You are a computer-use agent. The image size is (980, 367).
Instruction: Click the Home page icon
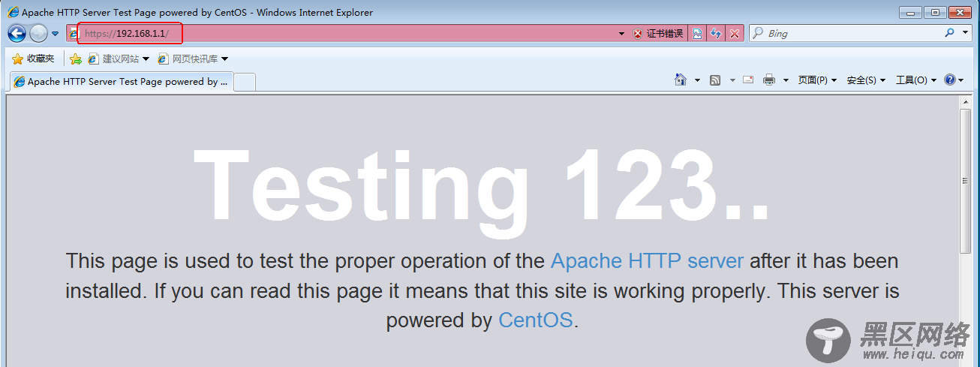coord(681,80)
